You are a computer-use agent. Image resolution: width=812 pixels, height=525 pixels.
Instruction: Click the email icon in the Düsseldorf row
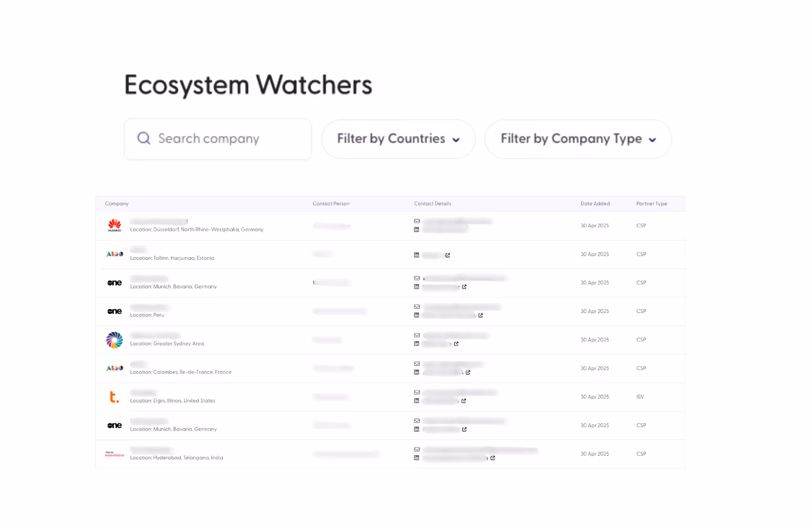click(417, 221)
